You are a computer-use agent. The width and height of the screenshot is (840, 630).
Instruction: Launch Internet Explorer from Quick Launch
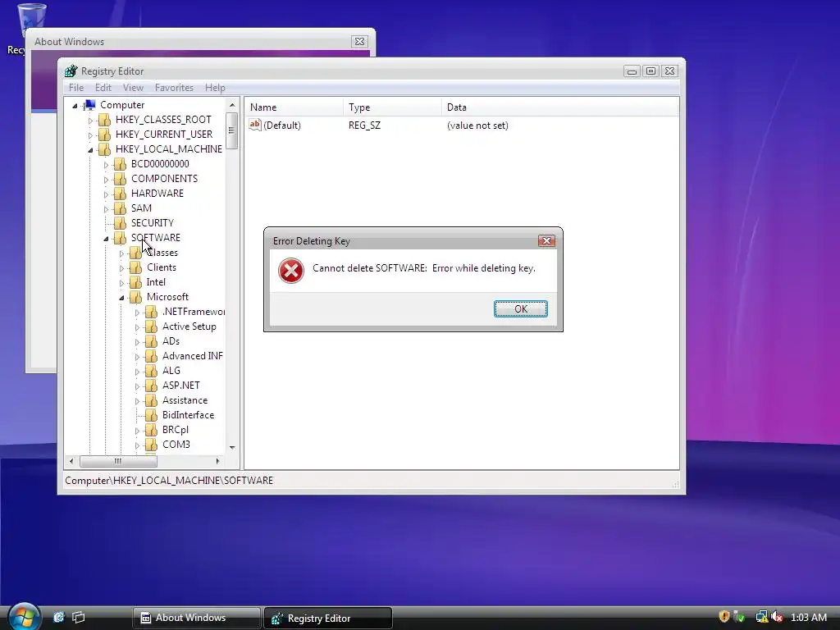click(59, 617)
